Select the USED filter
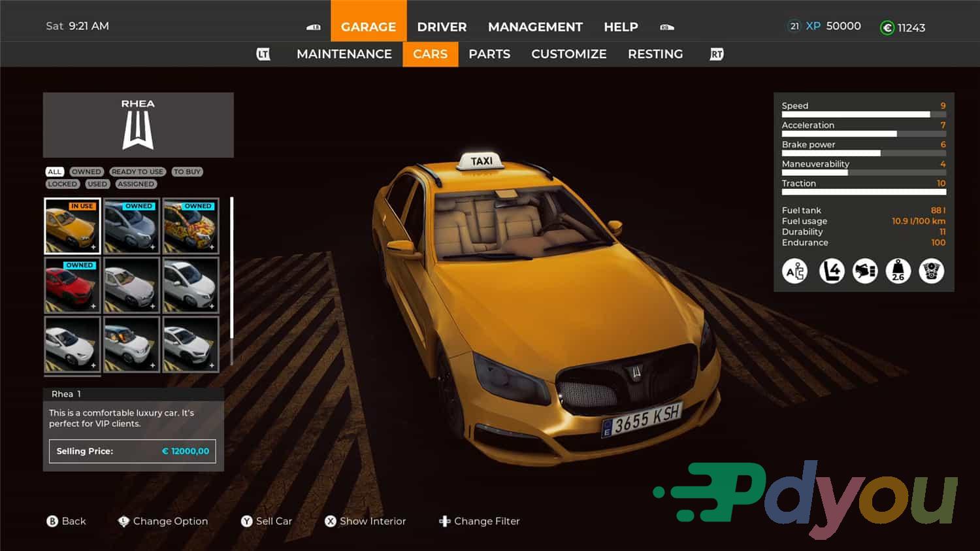 [97, 184]
